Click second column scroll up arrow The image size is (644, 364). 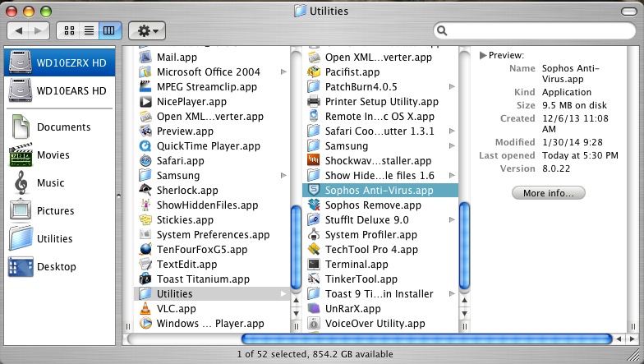tap(464, 301)
